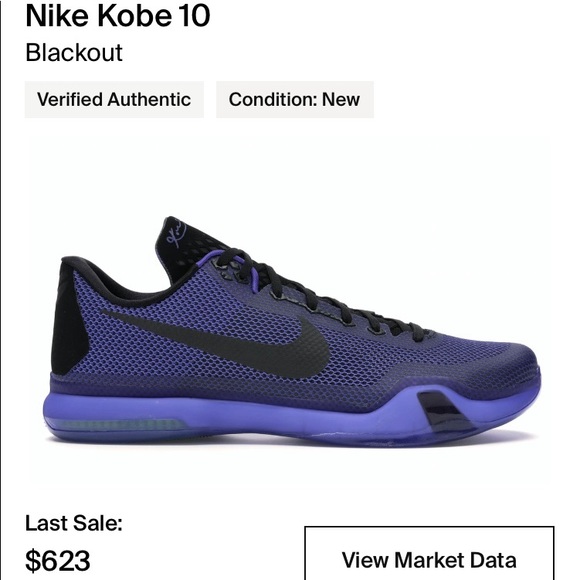Click the word Authentic in the verified badge

coord(149,100)
